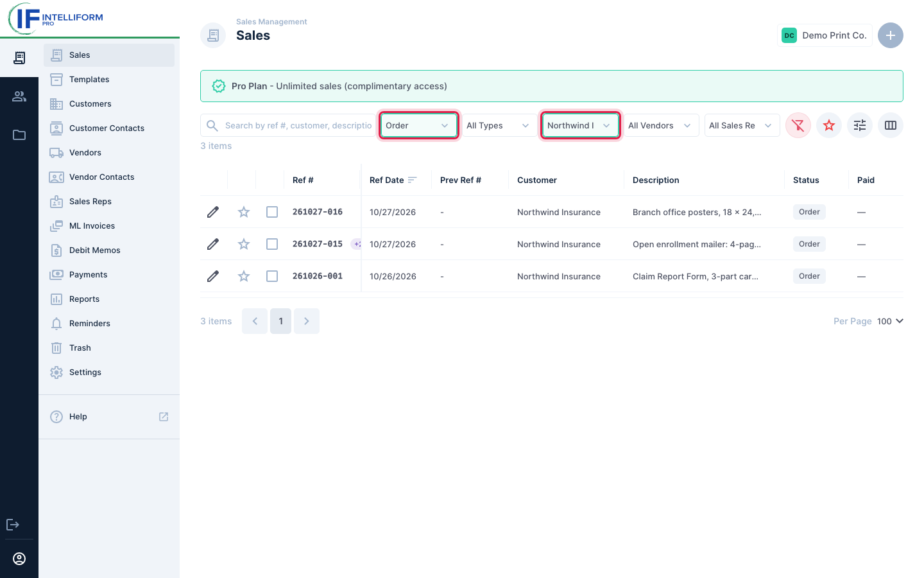
Task: Open the Order status filter dropdown
Action: (419, 125)
